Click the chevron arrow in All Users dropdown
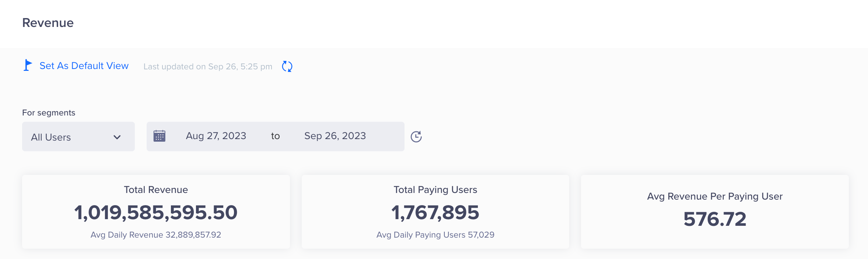This screenshot has width=868, height=259. point(117,137)
